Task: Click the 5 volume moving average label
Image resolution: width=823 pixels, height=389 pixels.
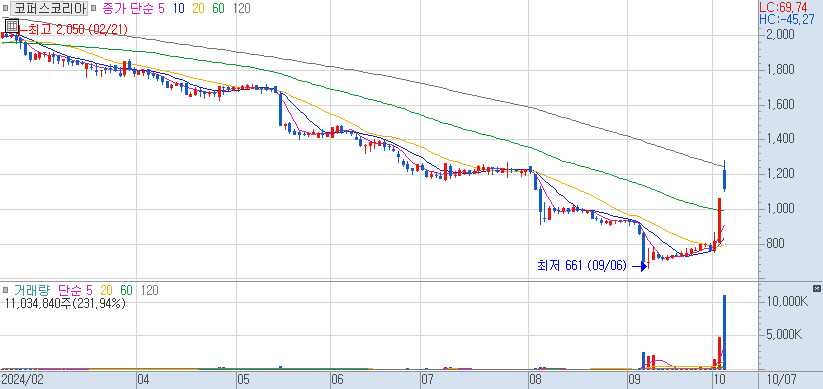Action: (89, 290)
